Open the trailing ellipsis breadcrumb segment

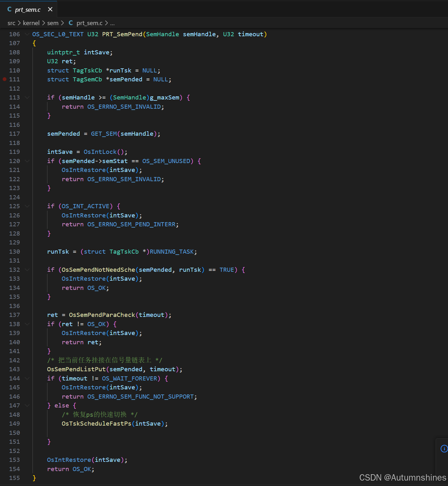[x=112, y=23]
